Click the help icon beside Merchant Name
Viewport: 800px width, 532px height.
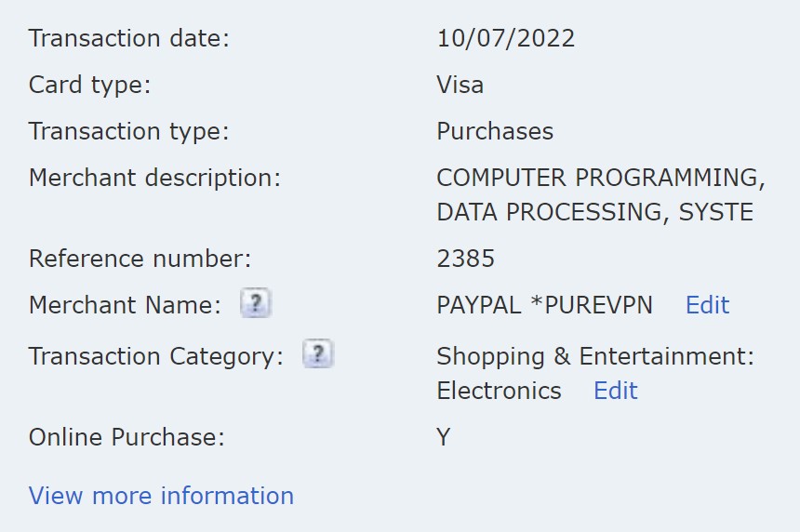click(255, 303)
